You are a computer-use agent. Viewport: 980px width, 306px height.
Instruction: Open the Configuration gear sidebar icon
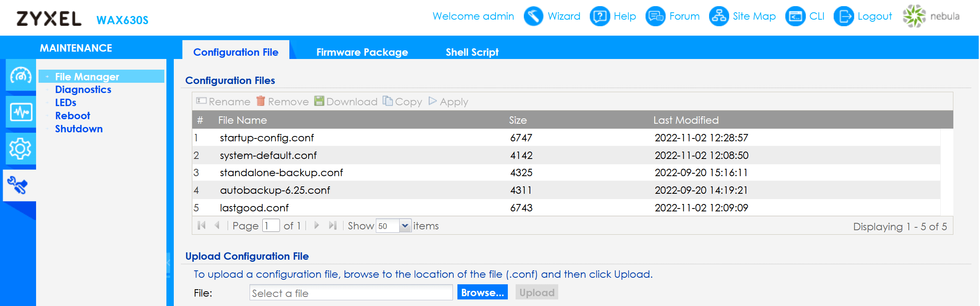pos(20,148)
